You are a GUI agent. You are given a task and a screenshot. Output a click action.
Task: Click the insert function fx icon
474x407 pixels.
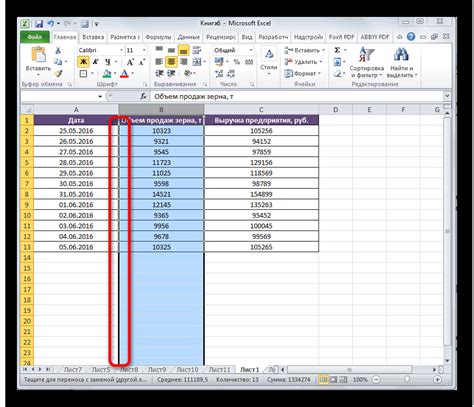143,96
